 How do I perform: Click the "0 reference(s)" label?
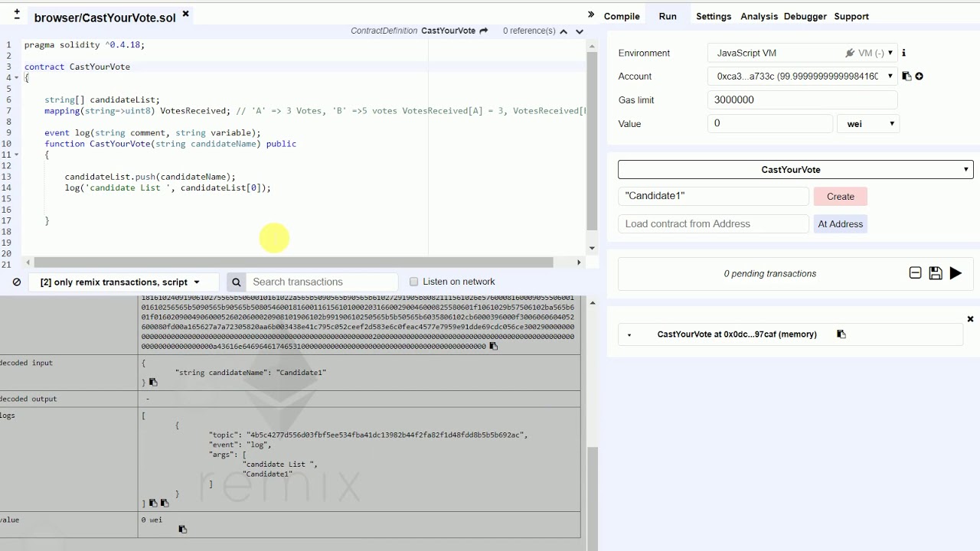[529, 31]
